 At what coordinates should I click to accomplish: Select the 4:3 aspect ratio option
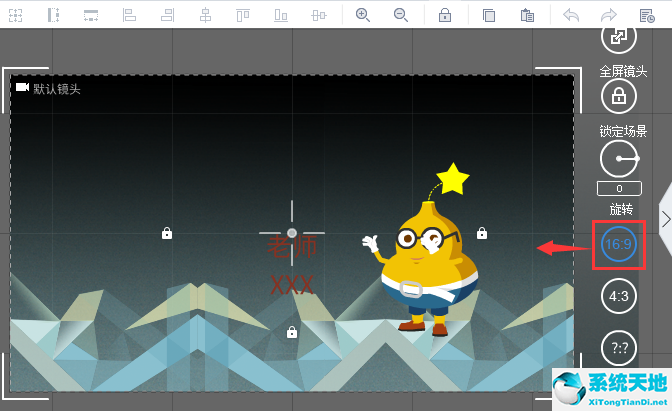[x=619, y=296]
